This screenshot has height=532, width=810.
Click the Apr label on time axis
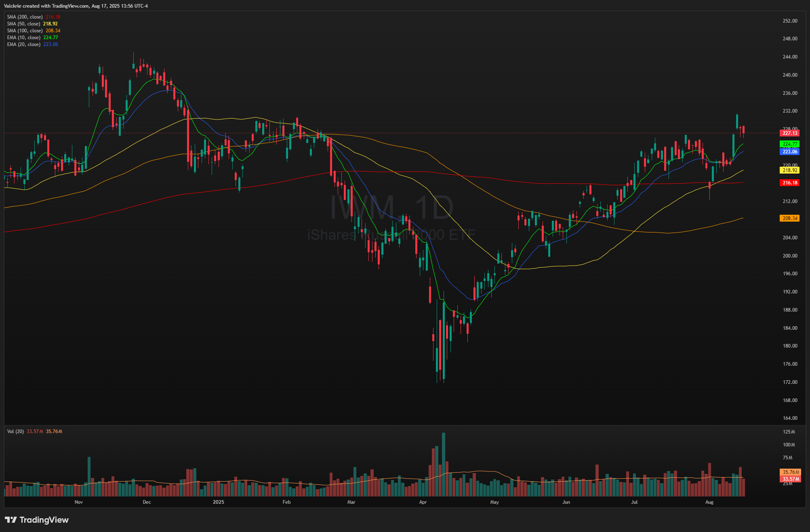pos(423,502)
